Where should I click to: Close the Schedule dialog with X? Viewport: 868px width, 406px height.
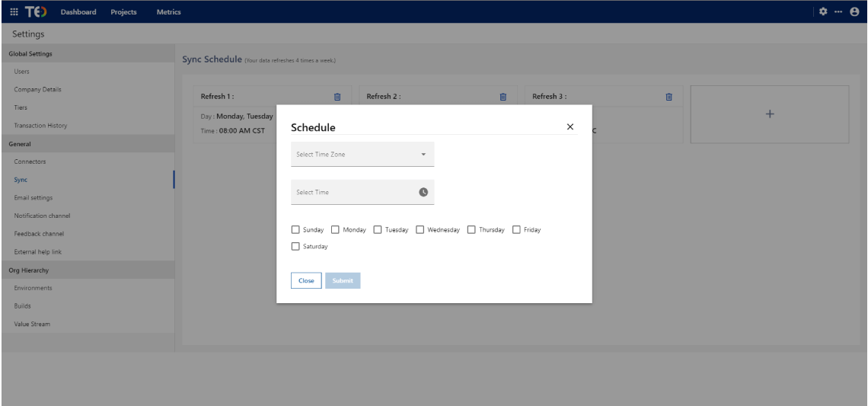(570, 127)
